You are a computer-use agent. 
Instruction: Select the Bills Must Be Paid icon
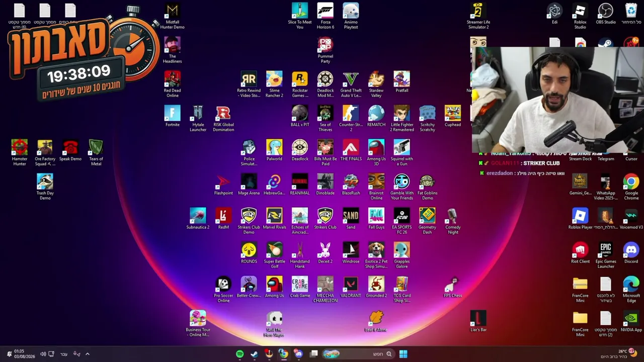(326, 153)
